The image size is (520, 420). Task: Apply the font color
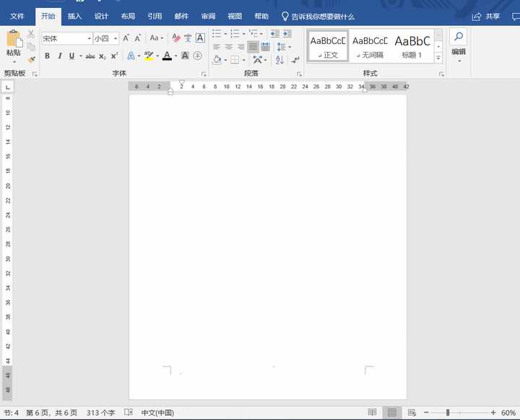point(167,56)
